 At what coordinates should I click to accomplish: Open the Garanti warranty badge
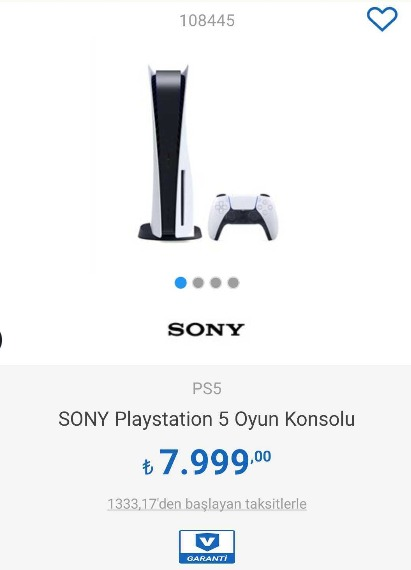(206, 547)
